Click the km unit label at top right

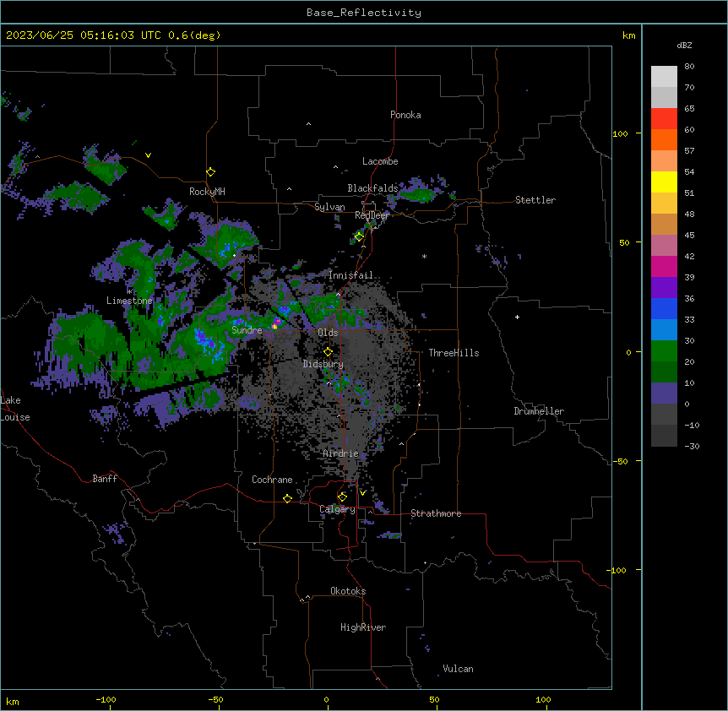click(629, 35)
